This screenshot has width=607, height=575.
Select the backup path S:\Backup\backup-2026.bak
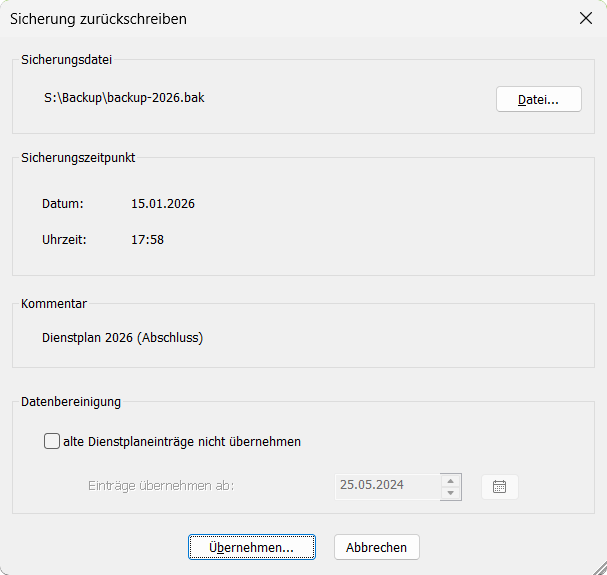click(x=124, y=98)
